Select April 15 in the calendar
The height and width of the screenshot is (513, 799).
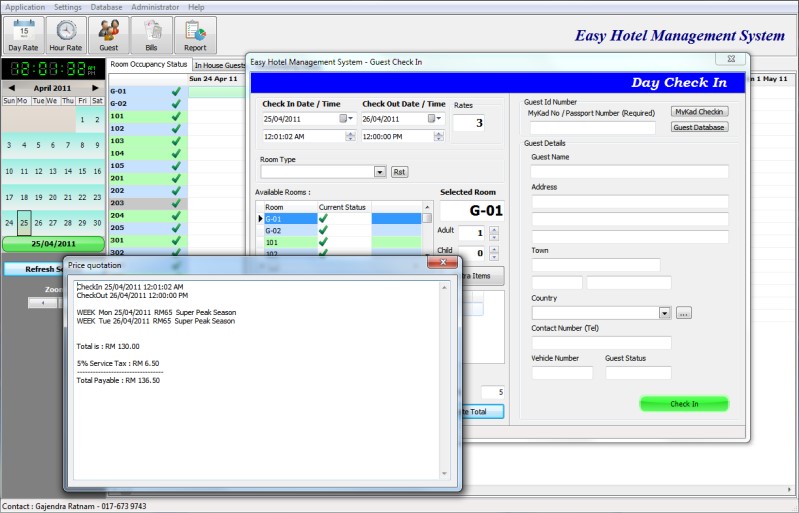(x=82, y=172)
